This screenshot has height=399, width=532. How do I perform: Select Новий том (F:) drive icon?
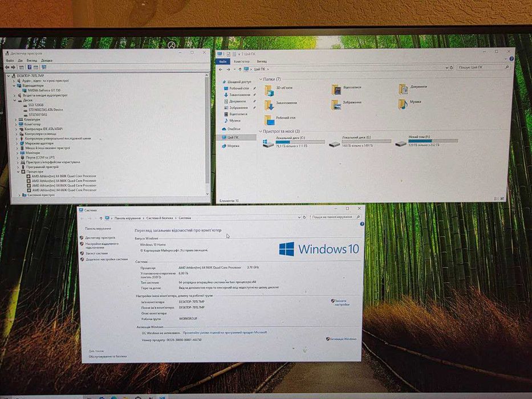pos(401,143)
